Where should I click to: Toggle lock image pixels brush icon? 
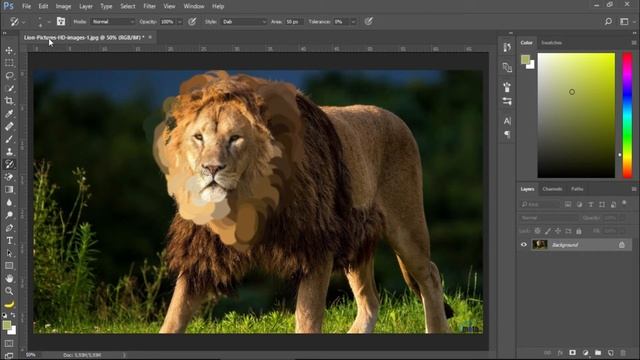coord(547,231)
